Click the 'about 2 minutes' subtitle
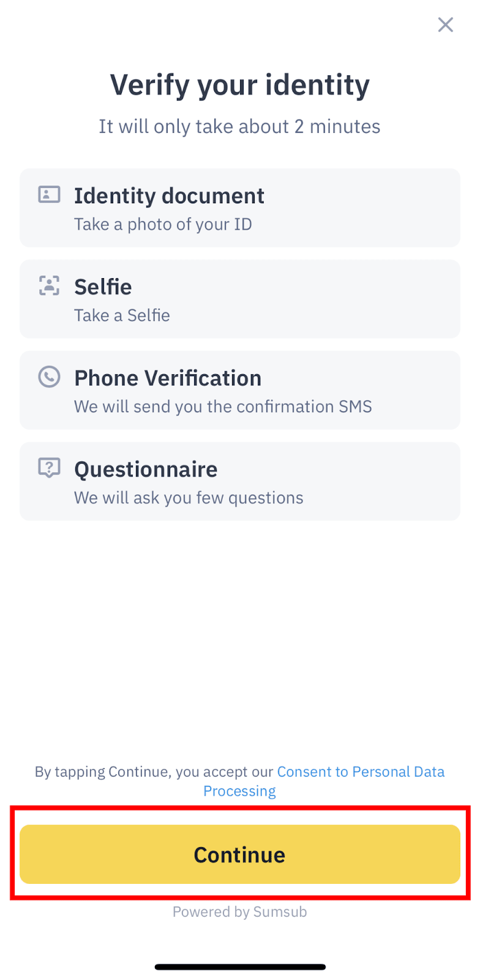Screen dimensions: 480x980 (x=240, y=127)
